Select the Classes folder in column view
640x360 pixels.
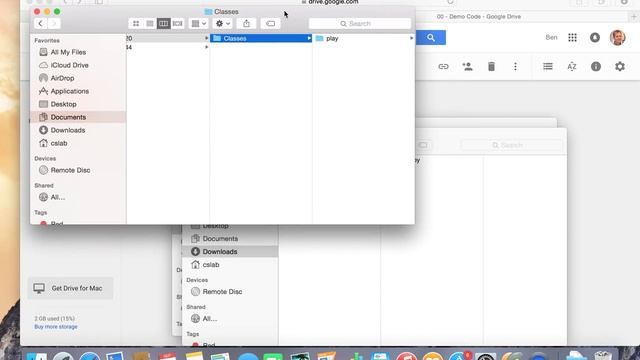(x=261, y=38)
